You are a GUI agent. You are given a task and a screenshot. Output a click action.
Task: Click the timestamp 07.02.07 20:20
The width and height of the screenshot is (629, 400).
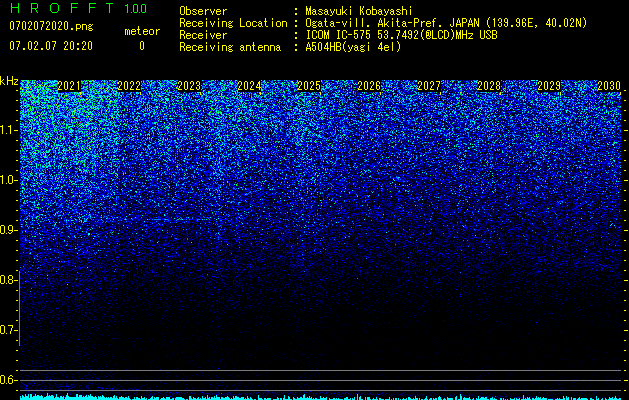coord(51,46)
